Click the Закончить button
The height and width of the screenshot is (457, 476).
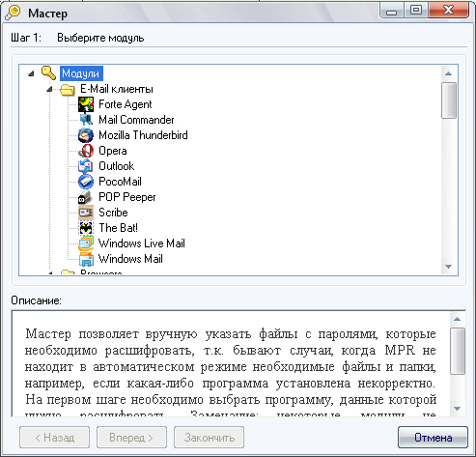click(209, 438)
